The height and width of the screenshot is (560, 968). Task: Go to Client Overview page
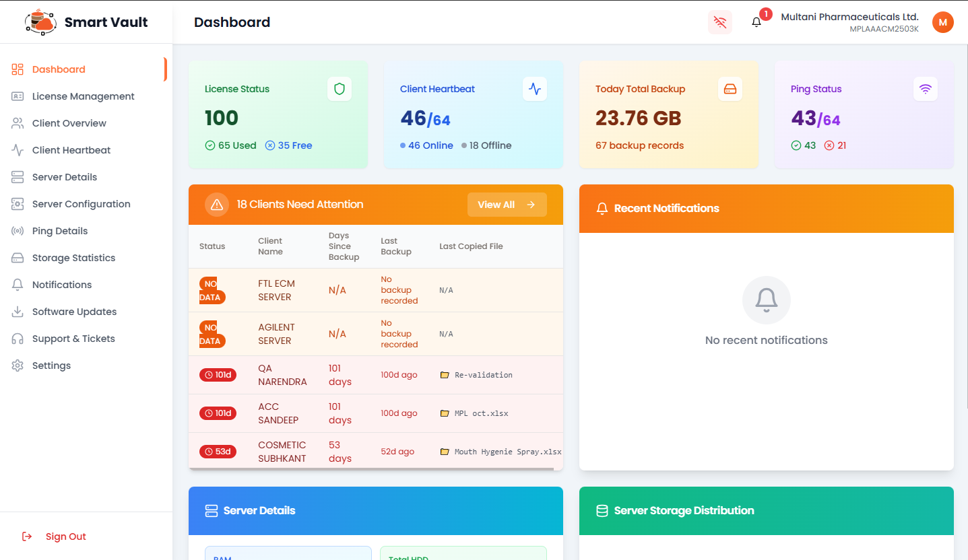(x=69, y=123)
